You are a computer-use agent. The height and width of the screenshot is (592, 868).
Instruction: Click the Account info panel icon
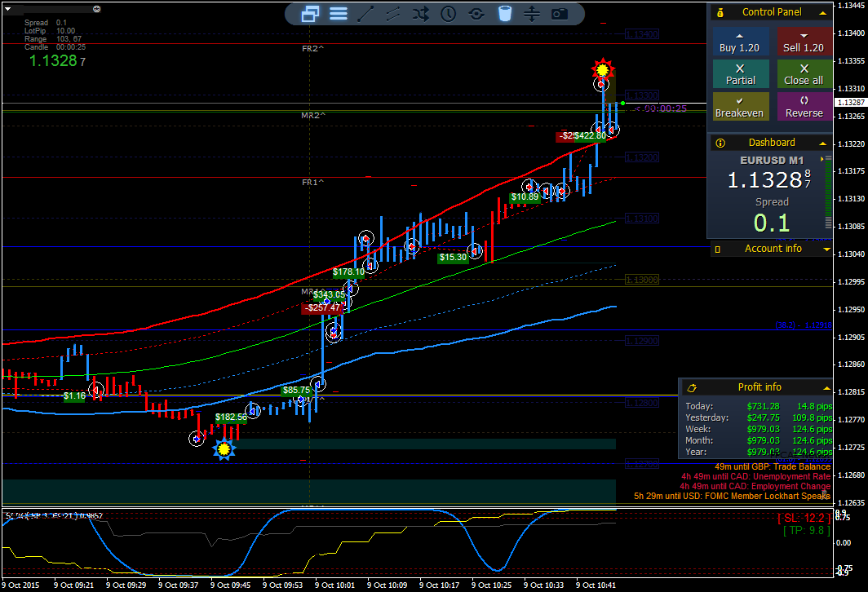(718, 249)
